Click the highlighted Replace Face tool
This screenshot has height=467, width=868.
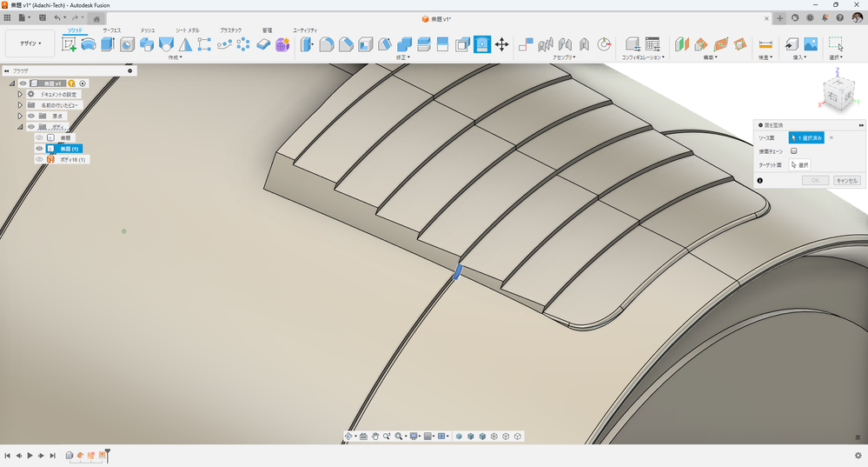pos(482,45)
